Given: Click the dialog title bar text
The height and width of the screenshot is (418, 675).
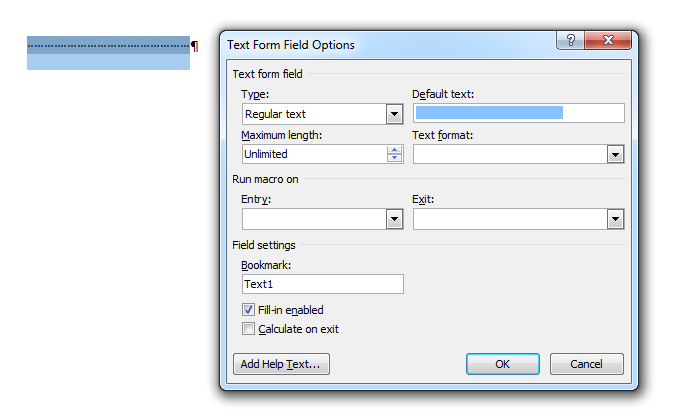Looking at the screenshot, I should pos(291,45).
